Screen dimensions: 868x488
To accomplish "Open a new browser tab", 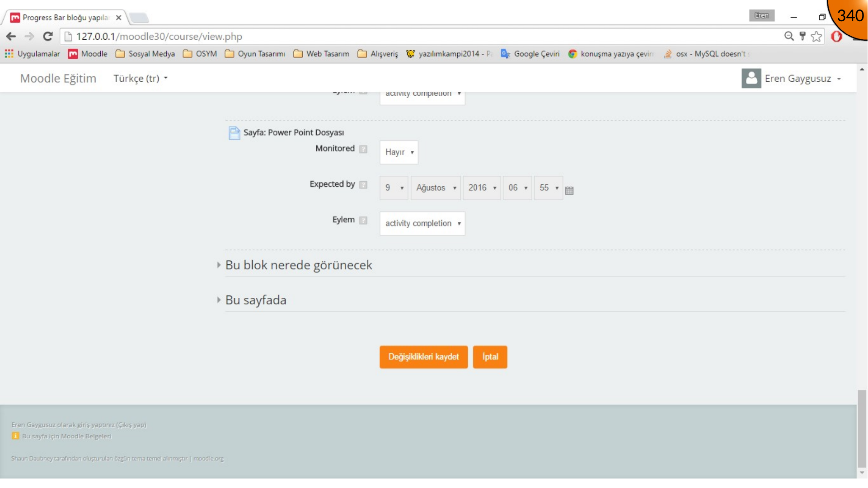I will pos(139,18).
